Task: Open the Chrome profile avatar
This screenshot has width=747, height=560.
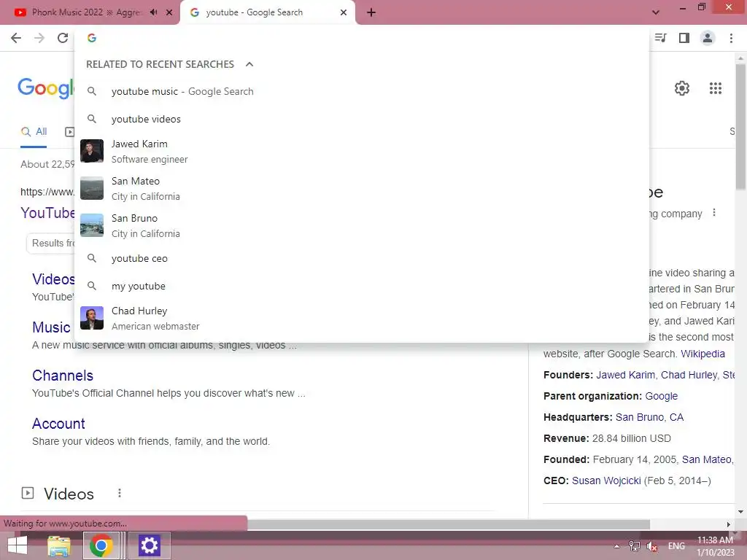Action: point(708,38)
